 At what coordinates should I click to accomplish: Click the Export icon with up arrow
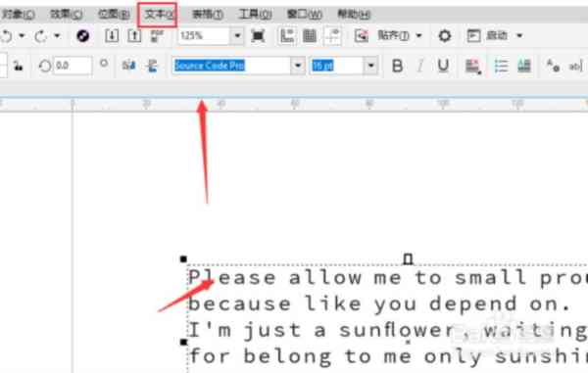click(x=134, y=36)
